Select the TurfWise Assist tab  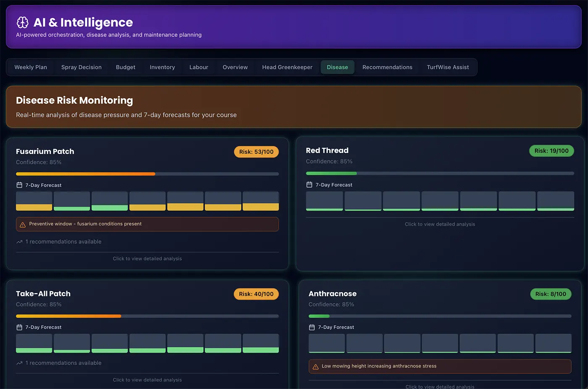[448, 67]
